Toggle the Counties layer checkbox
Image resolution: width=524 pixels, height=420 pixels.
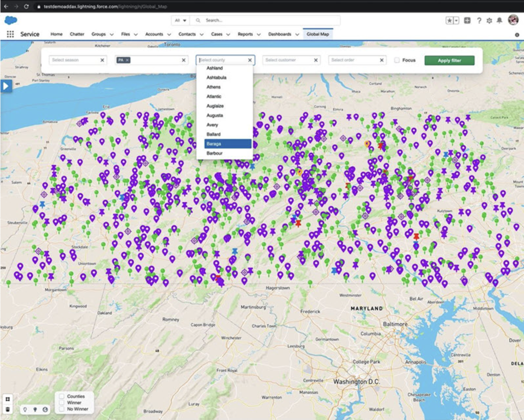tap(62, 396)
